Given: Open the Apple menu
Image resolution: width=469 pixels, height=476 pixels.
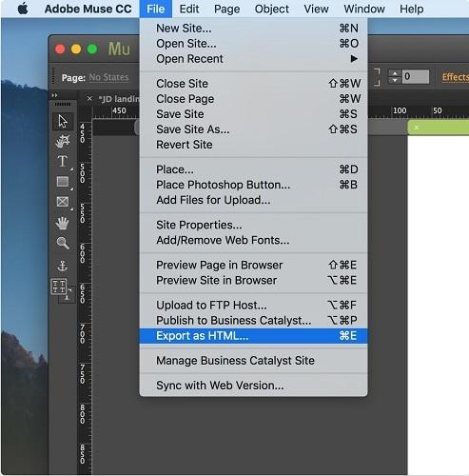Looking at the screenshot, I should tap(23, 9).
